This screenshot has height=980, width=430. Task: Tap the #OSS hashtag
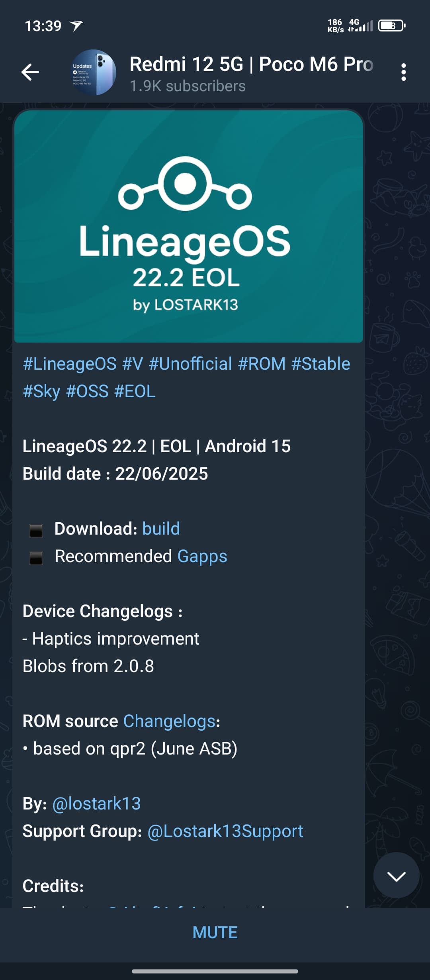pos(87,391)
